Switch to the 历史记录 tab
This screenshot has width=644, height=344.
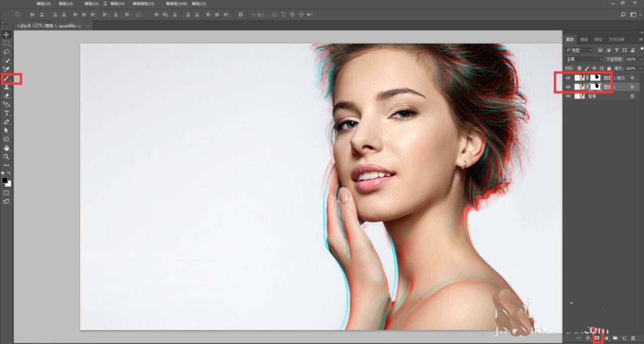616,39
